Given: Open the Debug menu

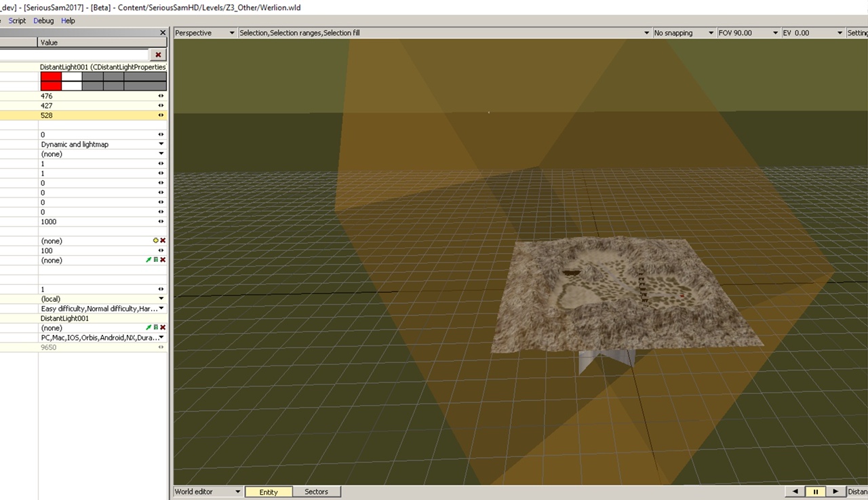Looking at the screenshot, I should [x=43, y=21].
